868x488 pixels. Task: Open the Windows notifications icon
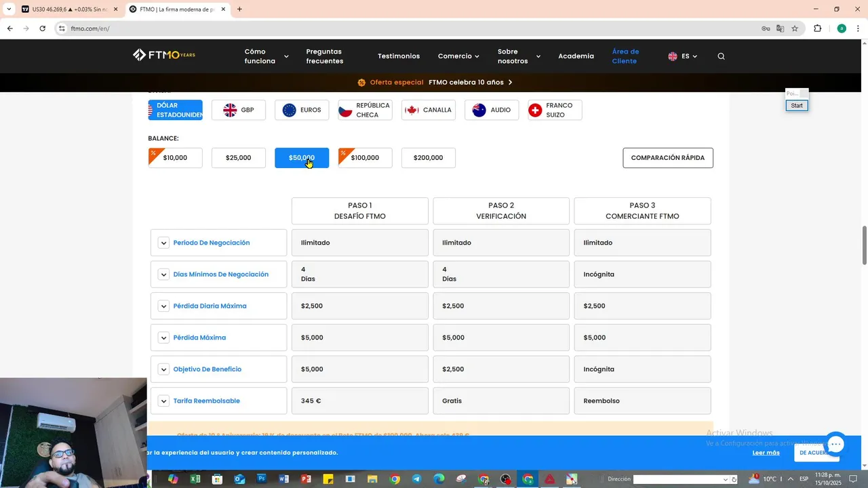(854, 479)
